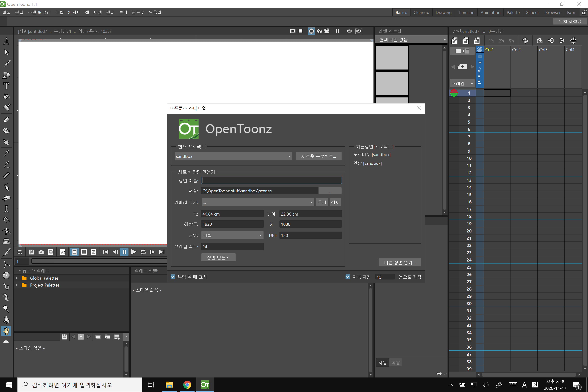Toggle the '자동 저장' checkbox
Viewport: 588px width, 392px height.
click(348, 277)
